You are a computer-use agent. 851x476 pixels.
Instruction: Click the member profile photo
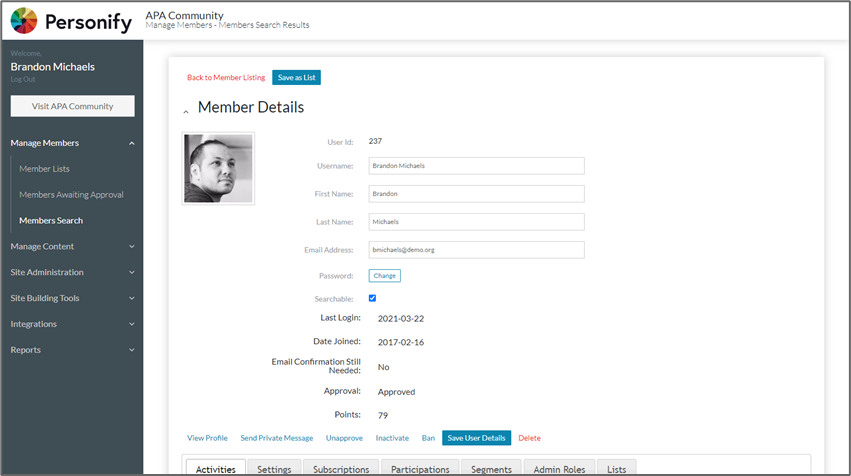pos(218,168)
